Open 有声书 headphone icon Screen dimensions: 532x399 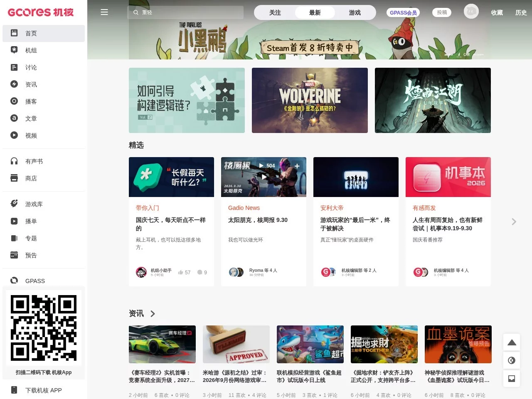tap(14, 161)
